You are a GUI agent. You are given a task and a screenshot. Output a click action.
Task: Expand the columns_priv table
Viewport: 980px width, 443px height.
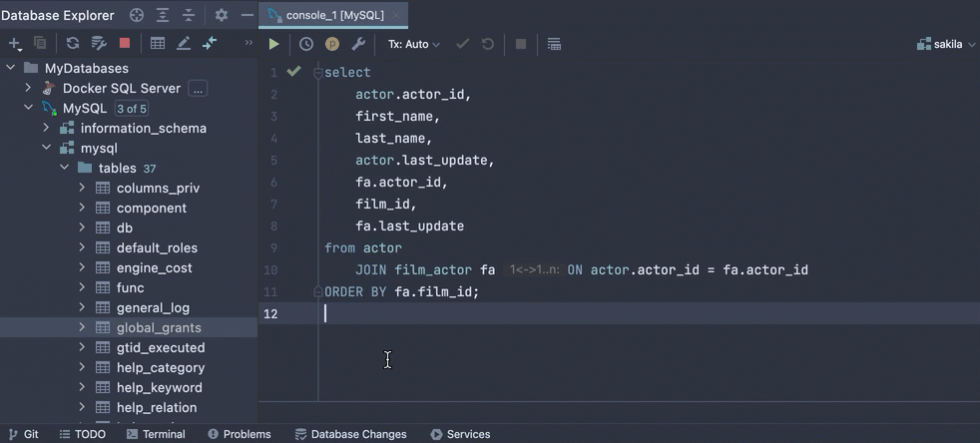click(x=82, y=188)
